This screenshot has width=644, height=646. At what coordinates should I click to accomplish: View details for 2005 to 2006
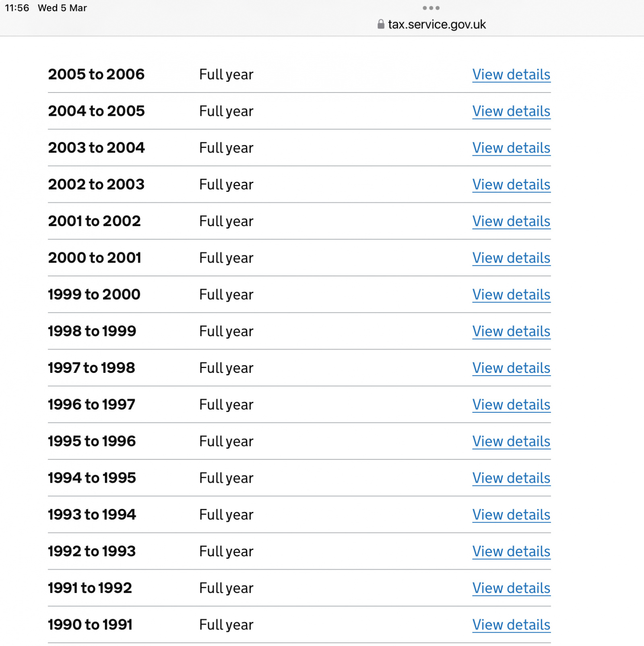coord(511,74)
